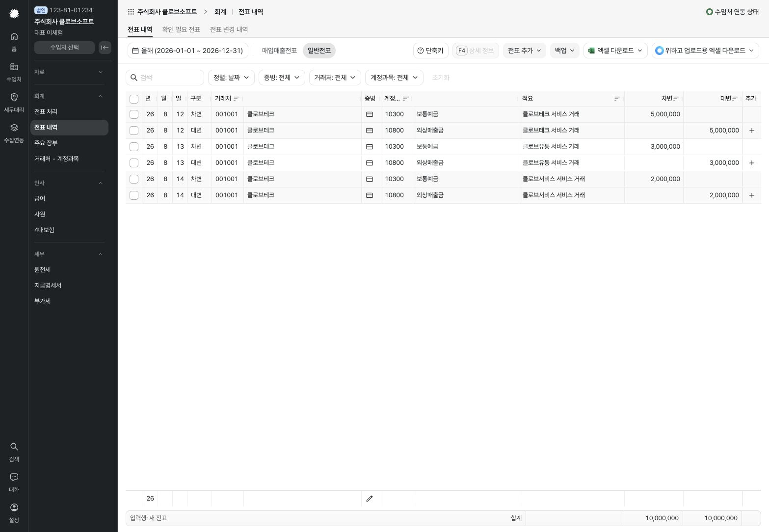This screenshot has height=532, width=769.
Task: Open the 위하고 업로드용 엑셀 다운로드 dropdown
Action: [705, 51]
